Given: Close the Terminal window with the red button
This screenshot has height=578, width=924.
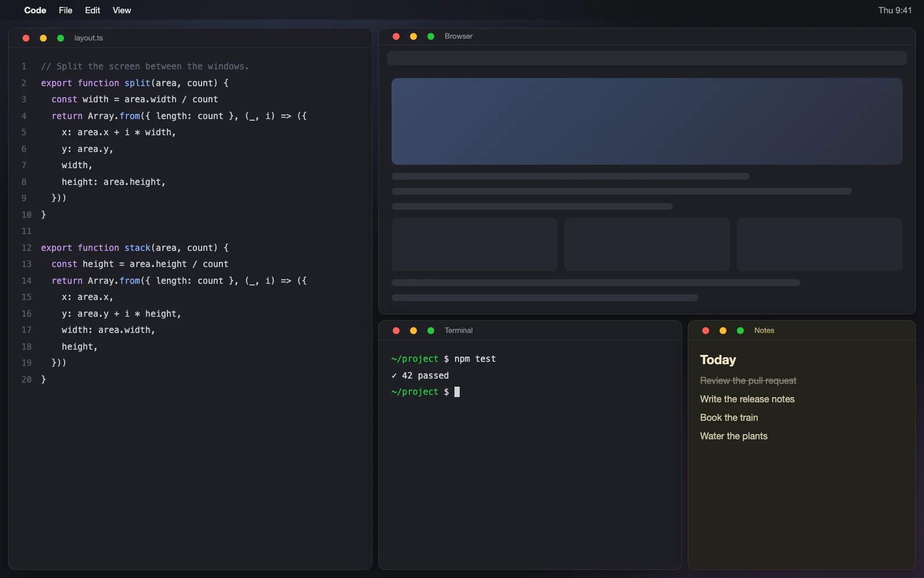Looking at the screenshot, I should [396, 331].
